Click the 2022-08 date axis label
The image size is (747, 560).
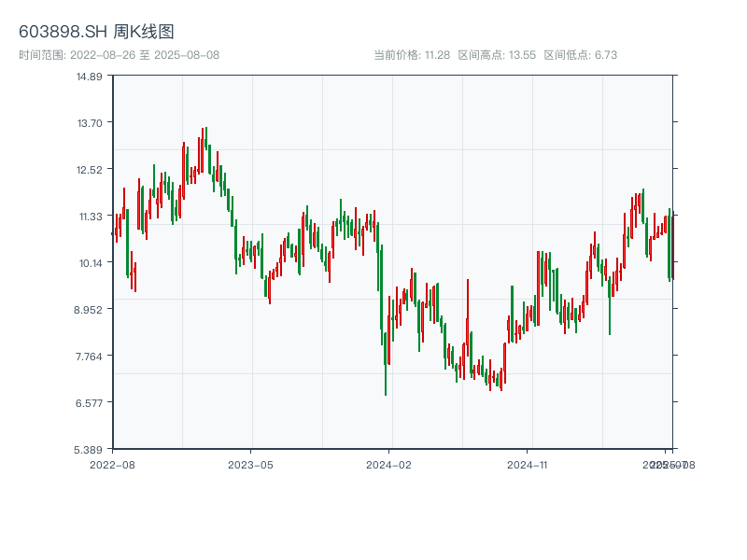112,464
